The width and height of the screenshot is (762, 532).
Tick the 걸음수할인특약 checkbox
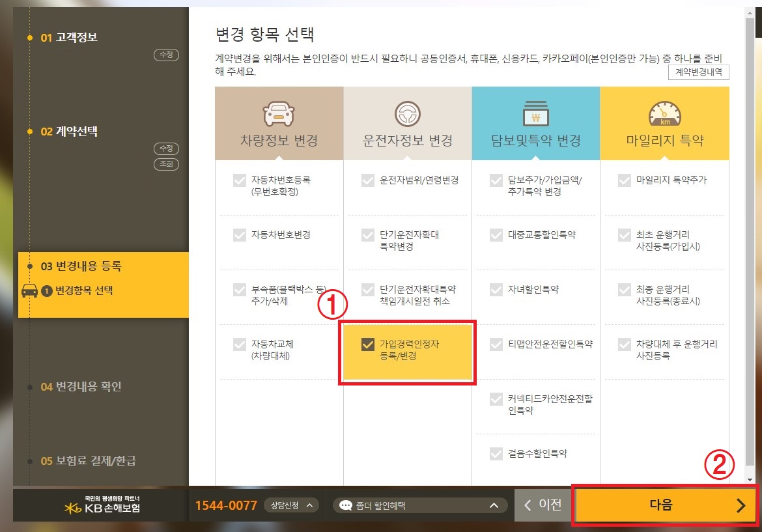point(496,454)
